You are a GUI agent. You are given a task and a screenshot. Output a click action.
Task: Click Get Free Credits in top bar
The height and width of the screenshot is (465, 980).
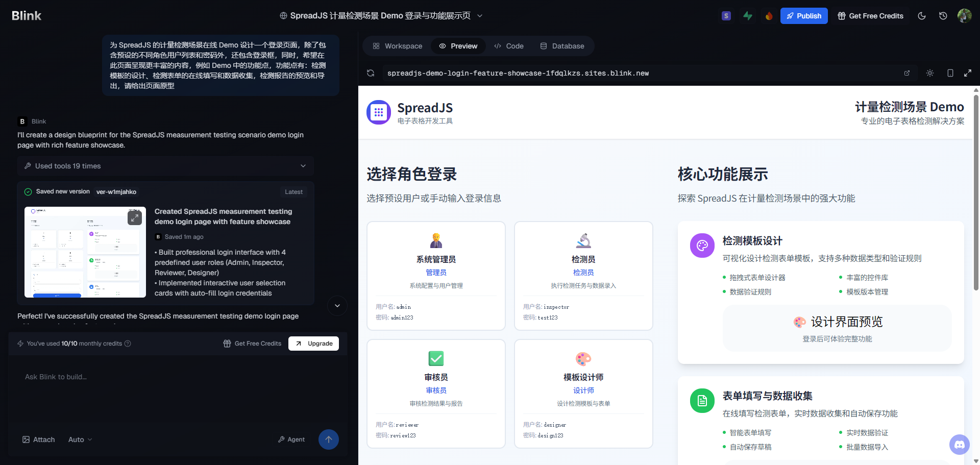click(x=871, y=16)
